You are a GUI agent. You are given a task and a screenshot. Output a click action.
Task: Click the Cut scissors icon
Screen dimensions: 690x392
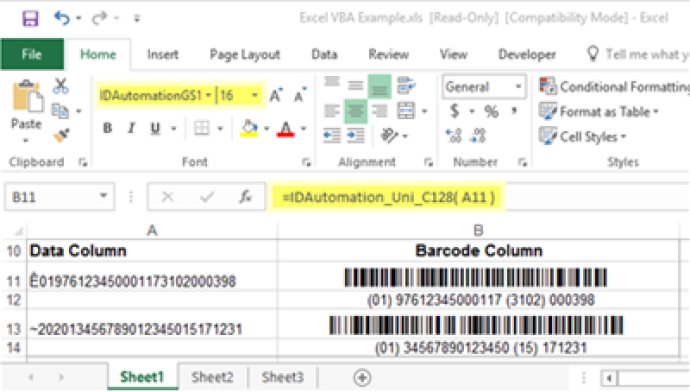point(60,86)
